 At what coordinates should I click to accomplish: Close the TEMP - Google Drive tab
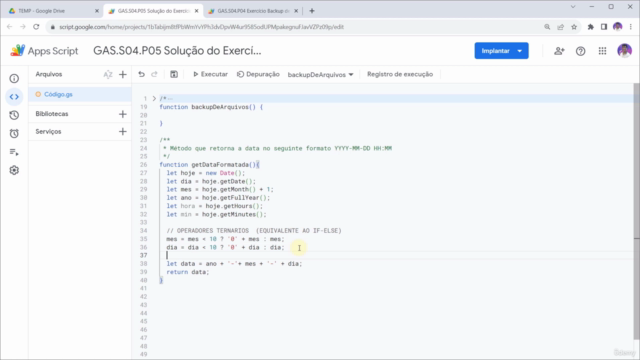tap(97, 11)
